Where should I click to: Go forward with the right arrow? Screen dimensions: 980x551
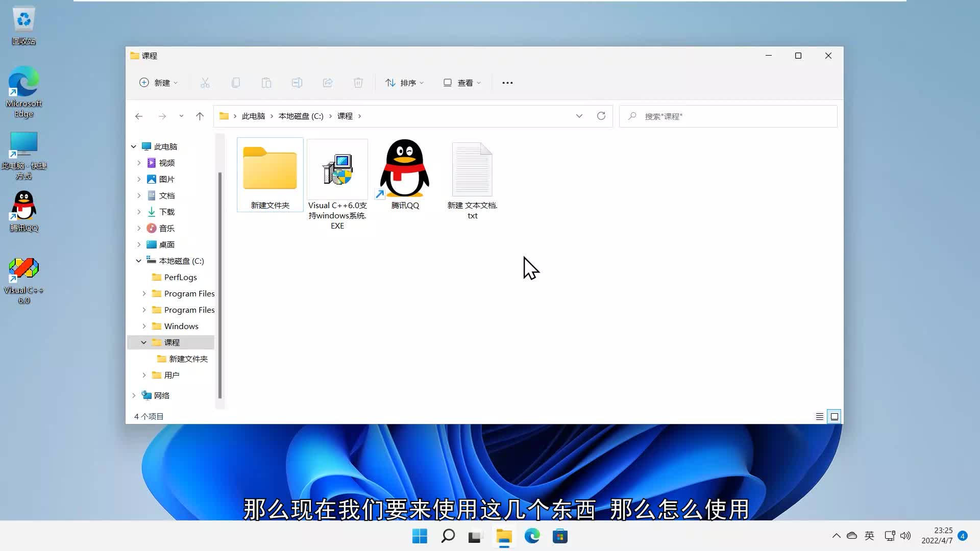[162, 116]
